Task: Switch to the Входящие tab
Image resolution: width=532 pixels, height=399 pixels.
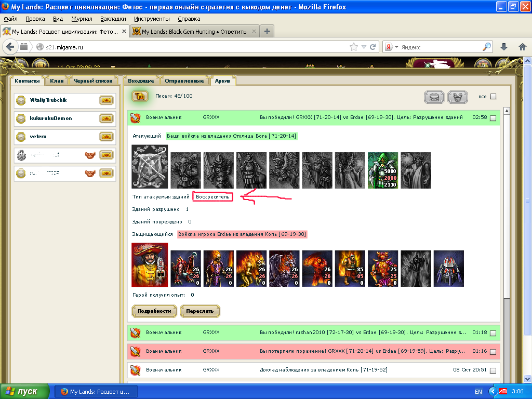Action: (140, 81)
